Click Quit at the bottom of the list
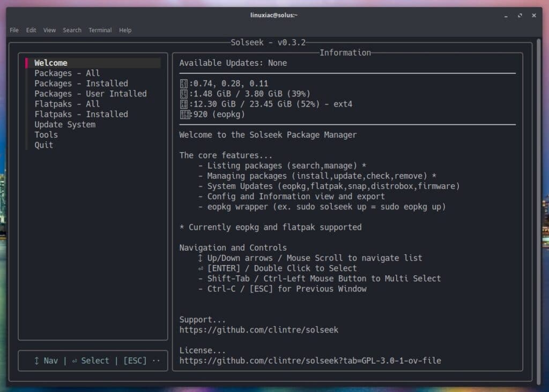Viewport: 549px width, 392px height. click(43, 145)
